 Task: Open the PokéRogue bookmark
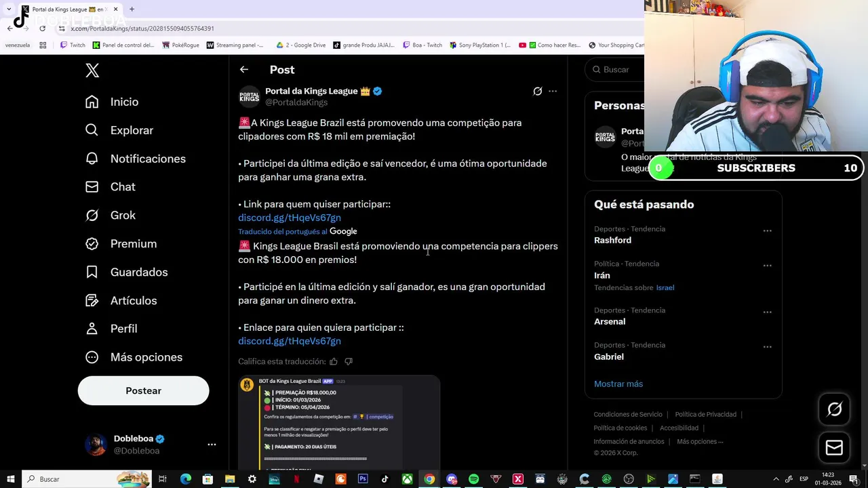[180, 45]
